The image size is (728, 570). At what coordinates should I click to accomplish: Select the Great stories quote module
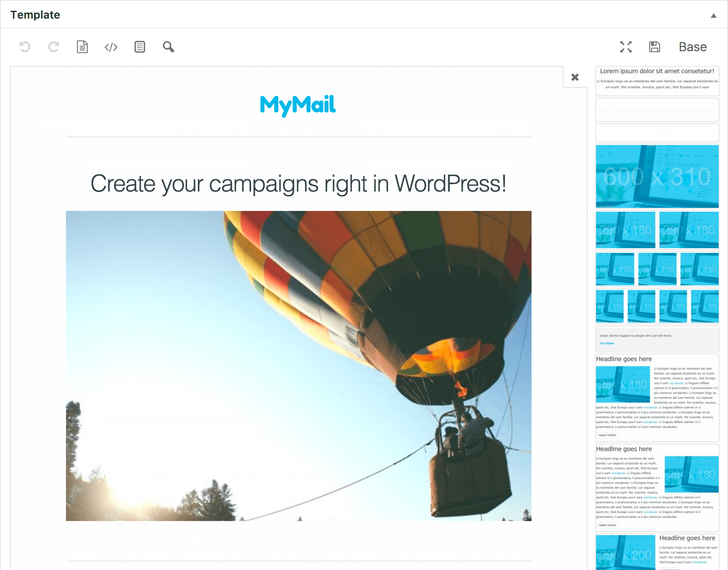(x=657, y=339)
